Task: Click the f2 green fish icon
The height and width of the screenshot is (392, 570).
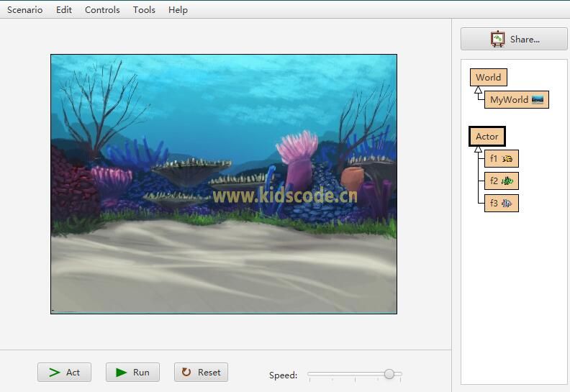Action: click(507, 181)
